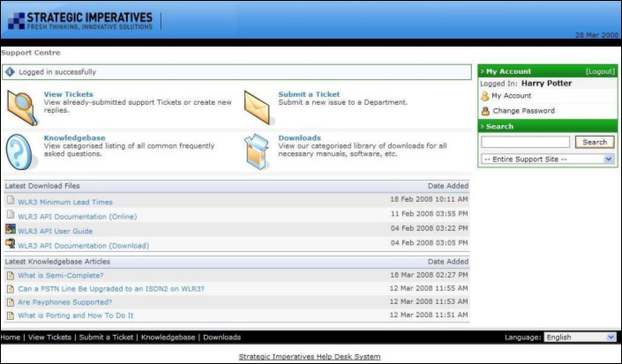Screen dimensions: 622x364
Task: Expand the Language dropdown showing English
Action: tap(580, 337)
